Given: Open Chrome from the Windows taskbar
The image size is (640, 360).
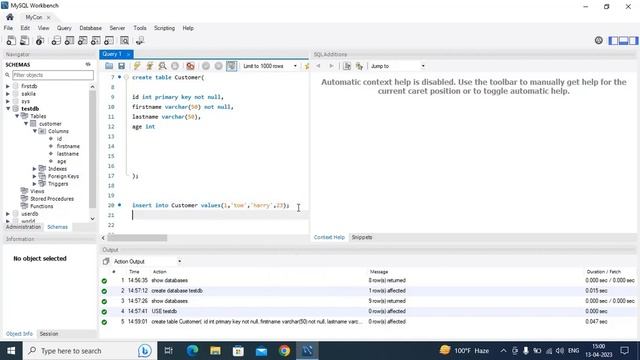Looking at the screenshot, I should (x=284, y=351).
